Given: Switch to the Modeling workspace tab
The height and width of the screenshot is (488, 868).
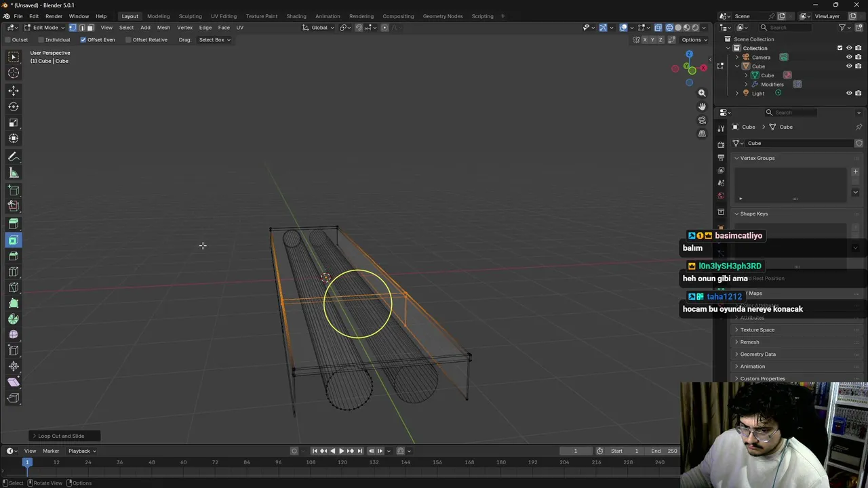Looking at the screenshot, I should click(158, 16).
